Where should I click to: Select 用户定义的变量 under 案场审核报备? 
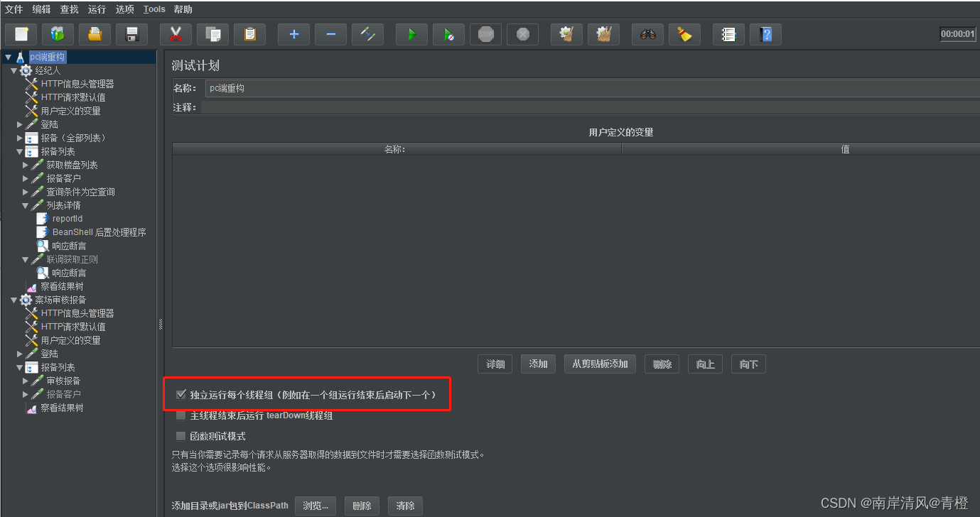click(x=70, y=340)
